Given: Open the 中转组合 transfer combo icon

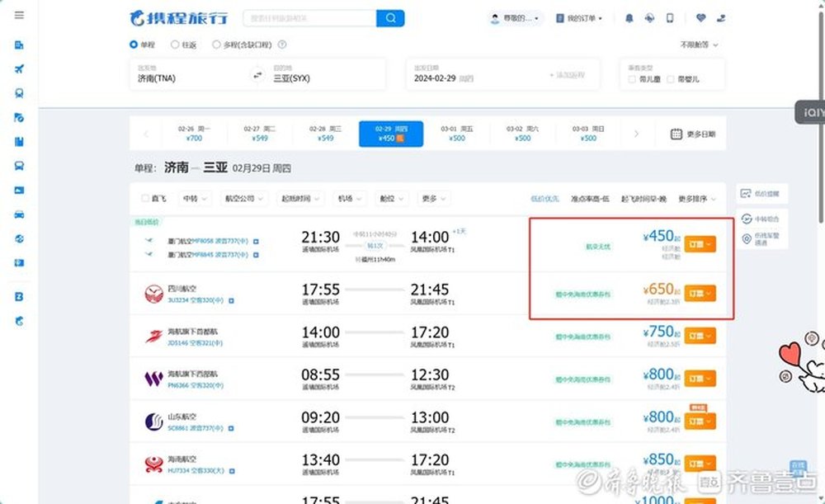Looking at the screenshot, I should point(746,219).
